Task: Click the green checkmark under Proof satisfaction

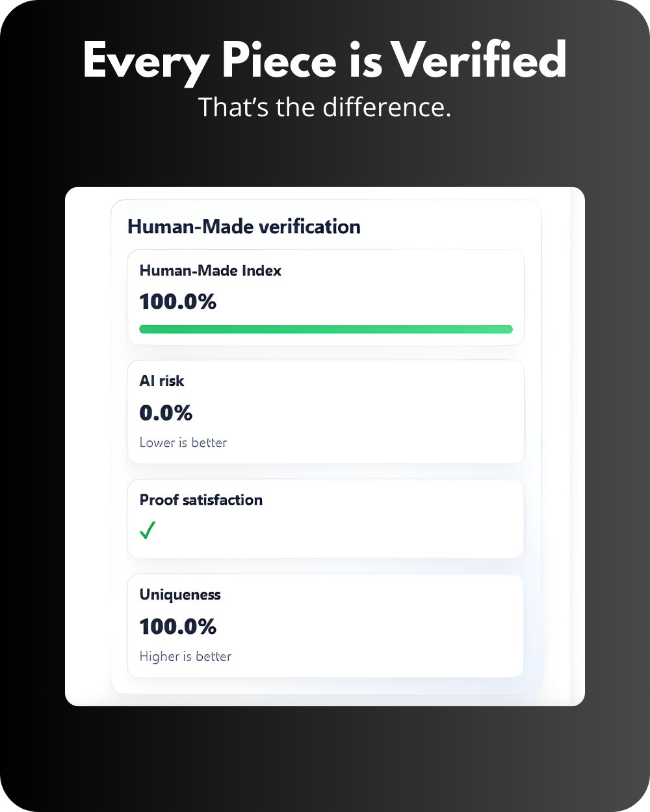Action: pyautogui.click(x=148, y=531)
